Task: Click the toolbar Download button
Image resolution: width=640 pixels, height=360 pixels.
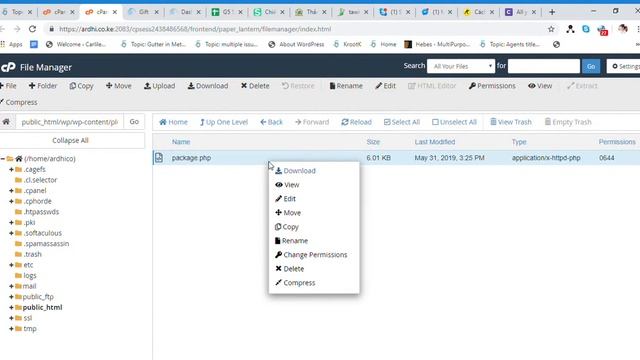Action: 208,86
